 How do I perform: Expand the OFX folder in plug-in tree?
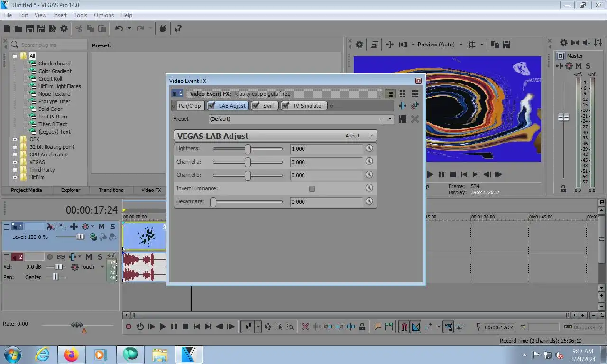[x=15, y=139]
